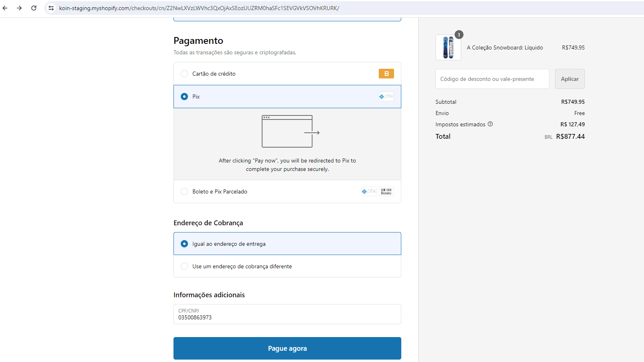Image resolution: width=644 pixels, height=362 pixels.
Task: Click the Boleto barcode icon
Action: point(386,191)
